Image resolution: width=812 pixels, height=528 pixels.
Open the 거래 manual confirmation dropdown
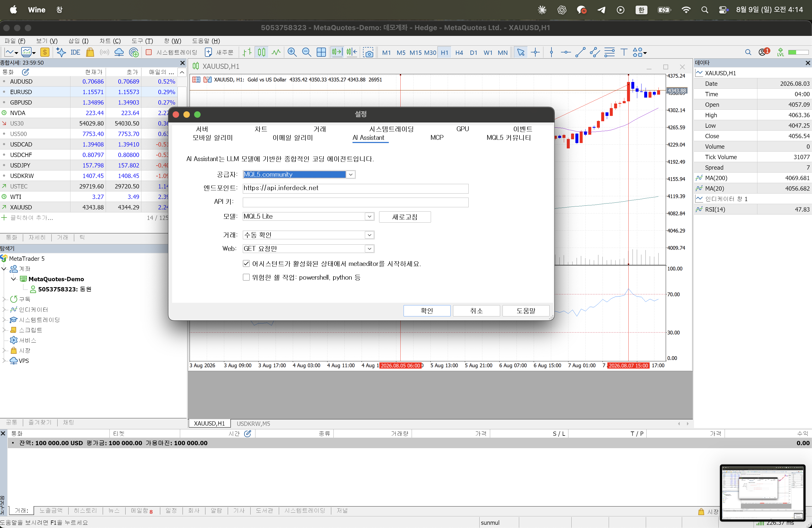pyautogui.click(x=369, y=235)
